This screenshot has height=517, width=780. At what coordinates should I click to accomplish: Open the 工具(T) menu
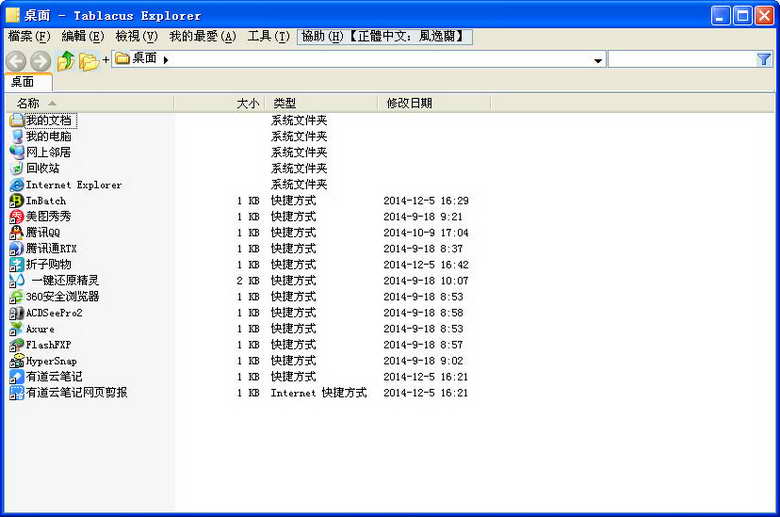pyautogui.click(x=268, y=37)
